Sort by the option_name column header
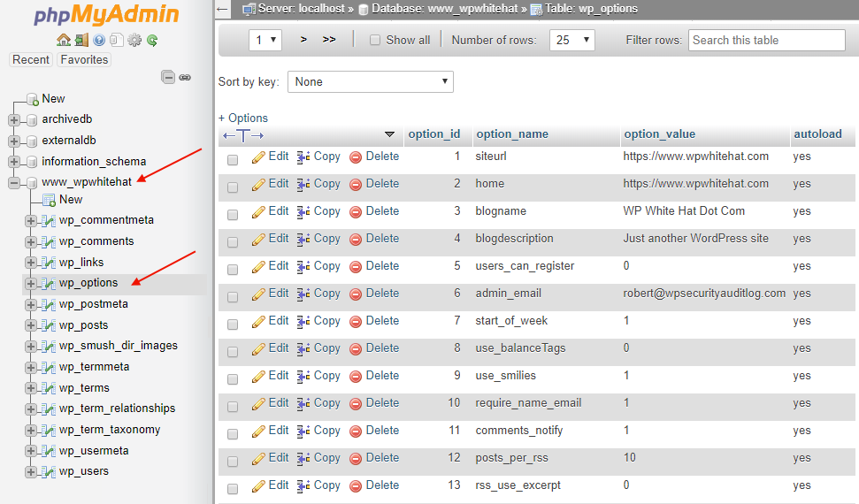859x504 pixels. pos(512,134)
